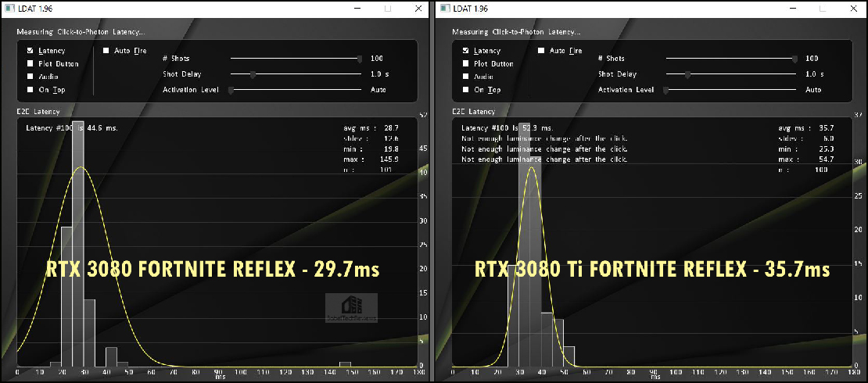Screen dimensions: 868x383
Task: Enable On Top checkbox in left window
Action: point(30,90)
